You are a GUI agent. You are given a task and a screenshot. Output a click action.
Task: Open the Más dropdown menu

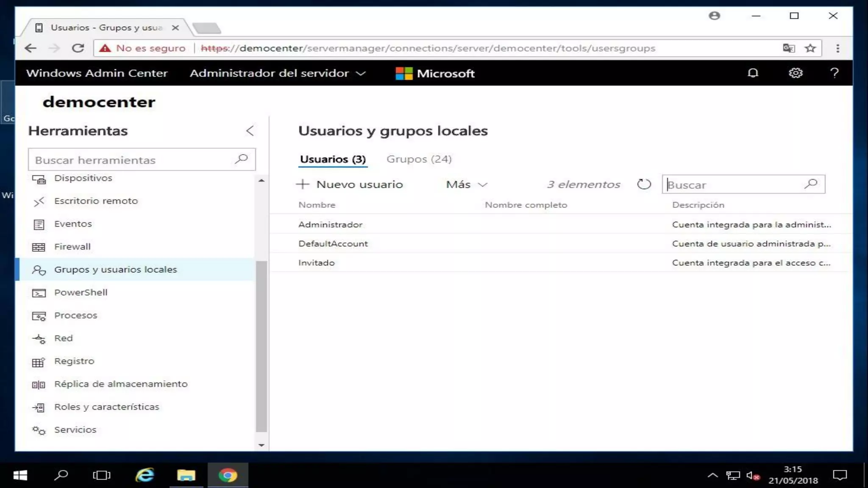(x=467, y=184)
